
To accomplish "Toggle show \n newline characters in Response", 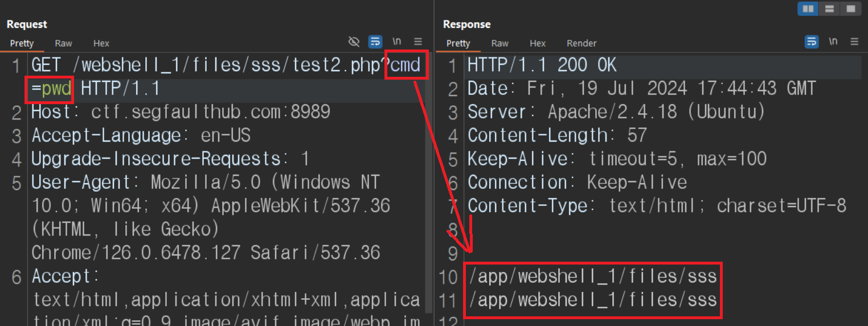I will point(833,42).
